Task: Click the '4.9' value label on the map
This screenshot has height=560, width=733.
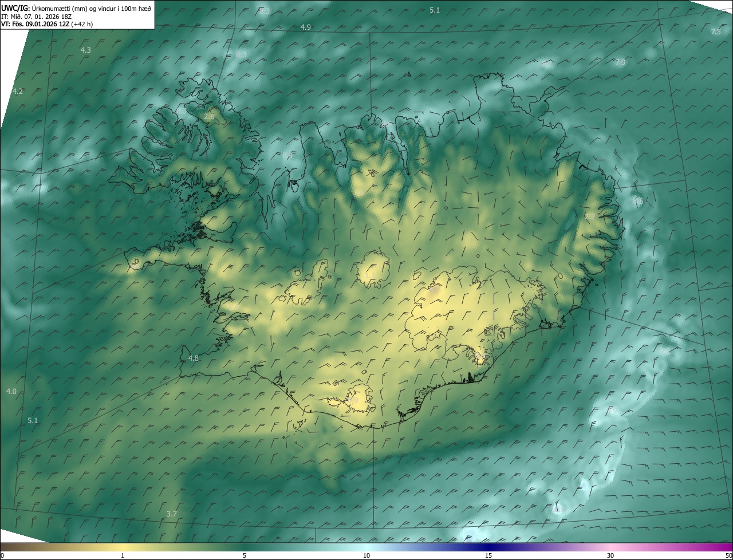Action: (x=306, y=27)
